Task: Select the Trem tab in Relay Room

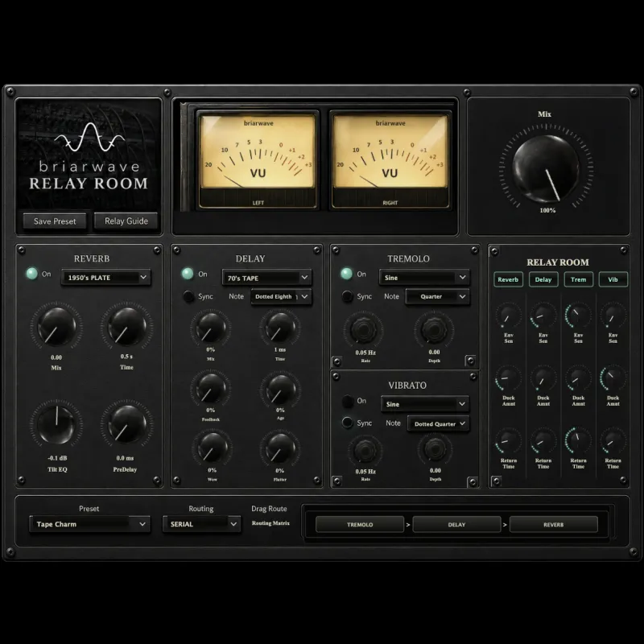Action: (x=578, y=279)
